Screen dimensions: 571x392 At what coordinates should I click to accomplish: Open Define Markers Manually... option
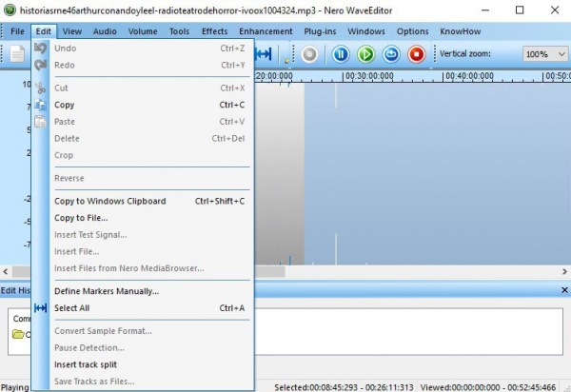107,291
